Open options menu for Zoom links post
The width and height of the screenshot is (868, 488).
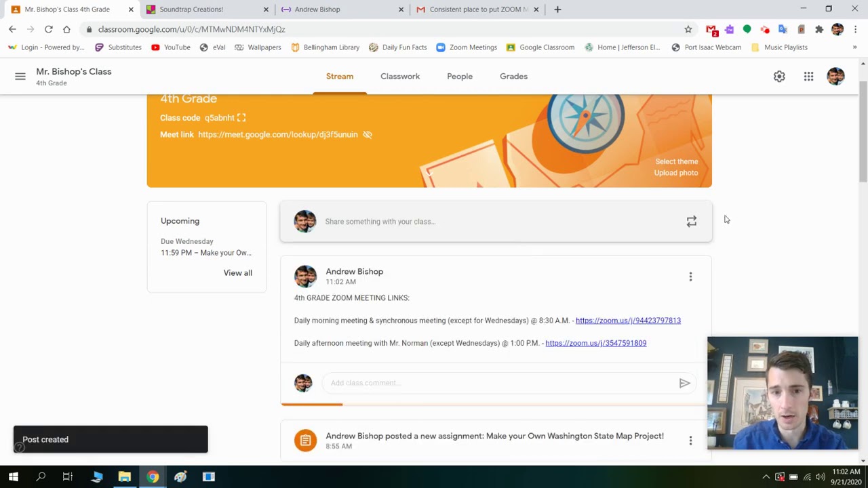[690, 277]
